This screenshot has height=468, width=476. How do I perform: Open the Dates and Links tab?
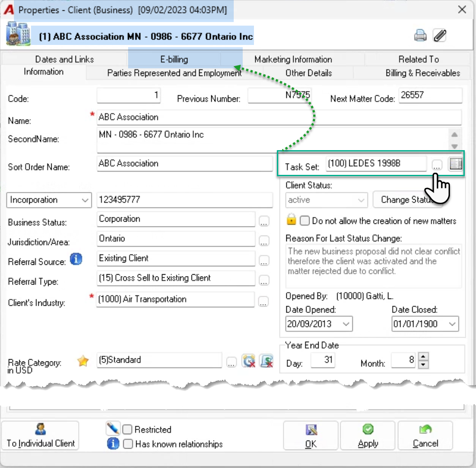64,59
